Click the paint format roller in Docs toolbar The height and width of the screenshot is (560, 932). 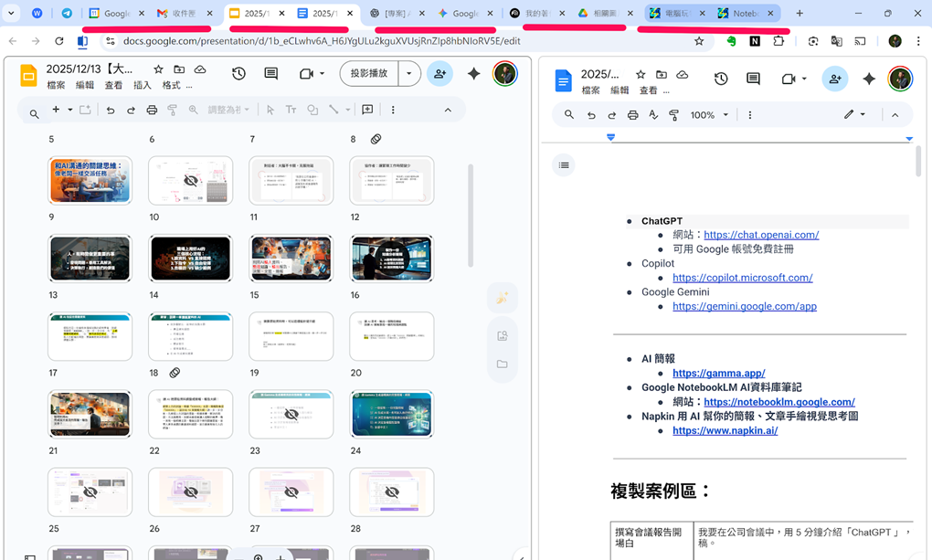point(674,115)
